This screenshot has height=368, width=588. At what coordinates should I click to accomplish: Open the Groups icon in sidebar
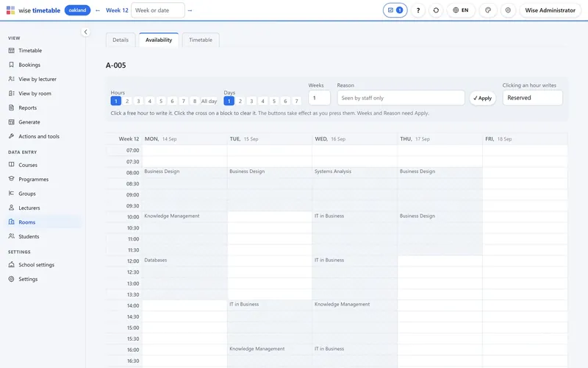tap(12, 193)
